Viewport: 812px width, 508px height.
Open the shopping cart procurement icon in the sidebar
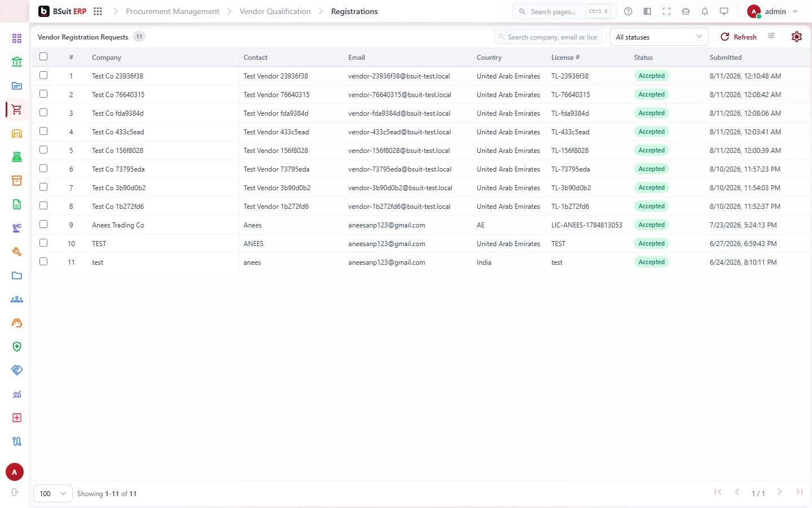click(x=17, y=110)
